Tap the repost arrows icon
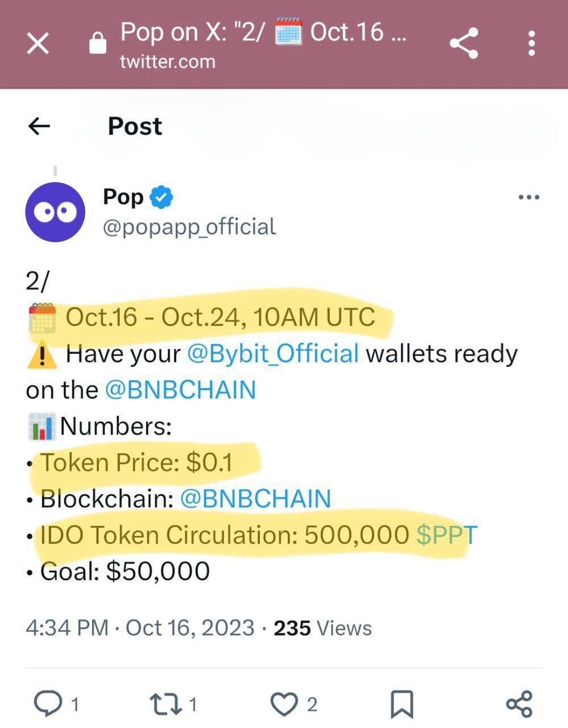The width and height of the screenshot is (568, 728). (165, 704)
